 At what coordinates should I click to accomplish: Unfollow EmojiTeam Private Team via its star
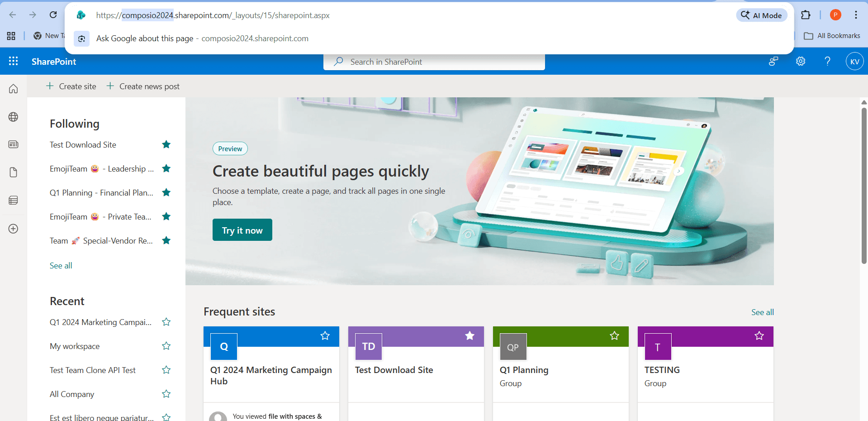point(166,216)
